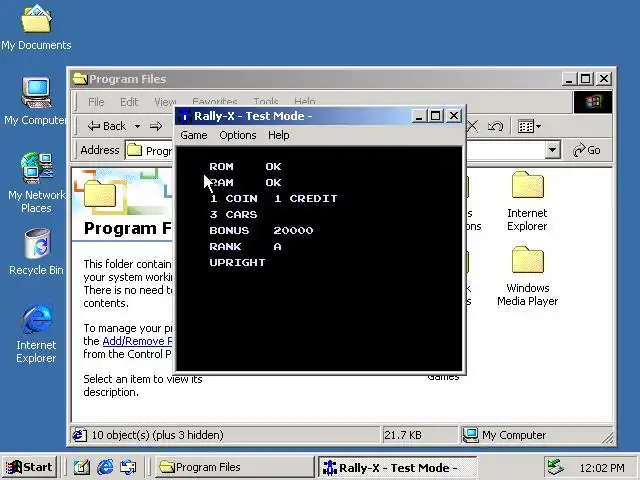This screenshot has width=640, height=480.
Task: Click the Go button next to Address bar
Action: tap(587, 150)
